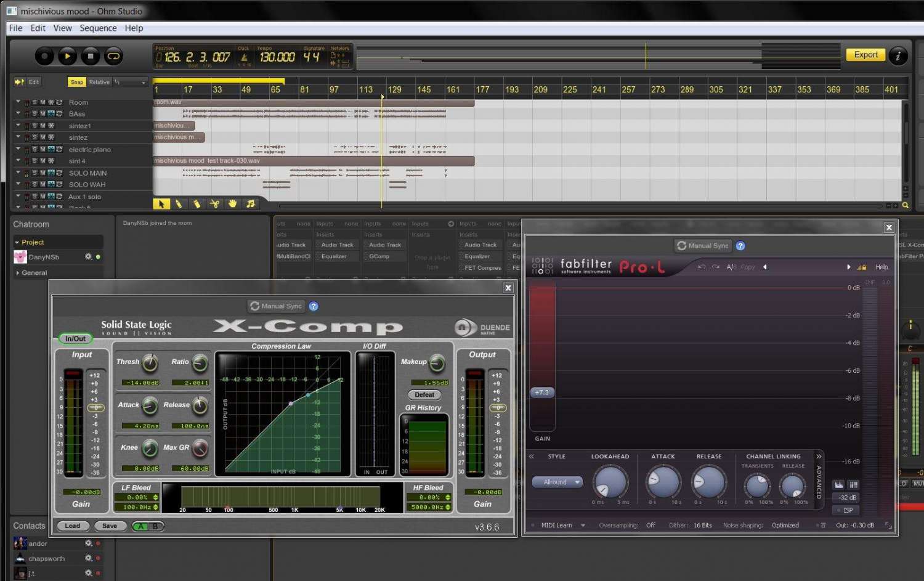Toggle the metronome Click icon
This screenshot has width=924, height=581.
click(x=244, y=58)
